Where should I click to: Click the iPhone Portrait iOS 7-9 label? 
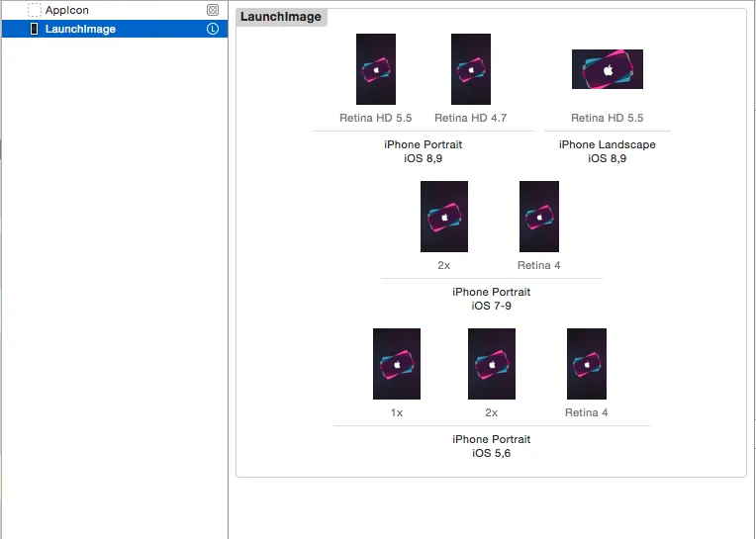tap(492, 299)
